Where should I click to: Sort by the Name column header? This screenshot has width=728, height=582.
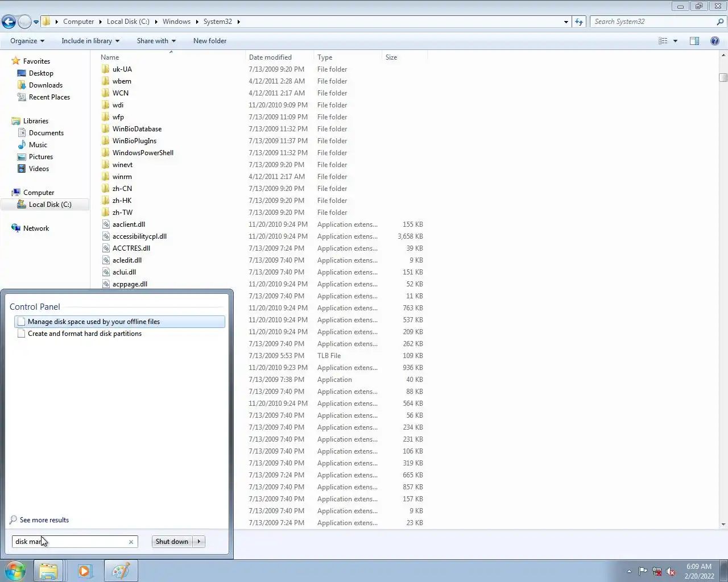[110, 57]
